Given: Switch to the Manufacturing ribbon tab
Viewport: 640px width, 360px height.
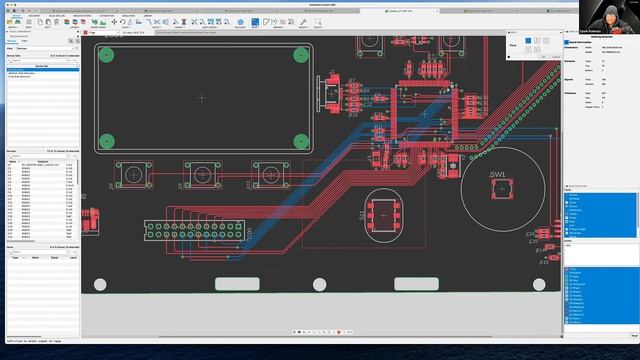Looking at the screenshot, I should (x=82, y=16).
